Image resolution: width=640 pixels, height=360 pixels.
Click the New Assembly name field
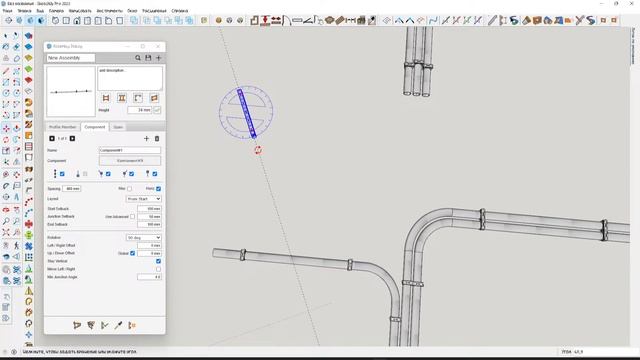(71, 58)
